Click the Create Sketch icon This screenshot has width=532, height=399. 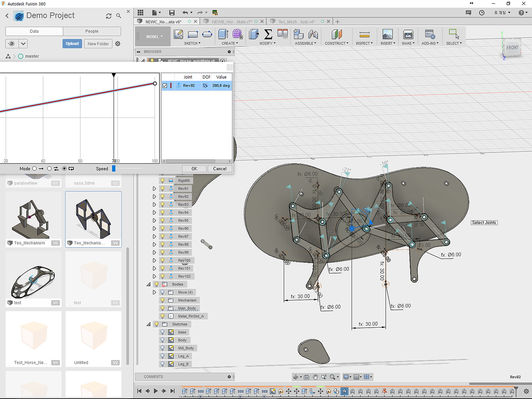tap(178, 34)
